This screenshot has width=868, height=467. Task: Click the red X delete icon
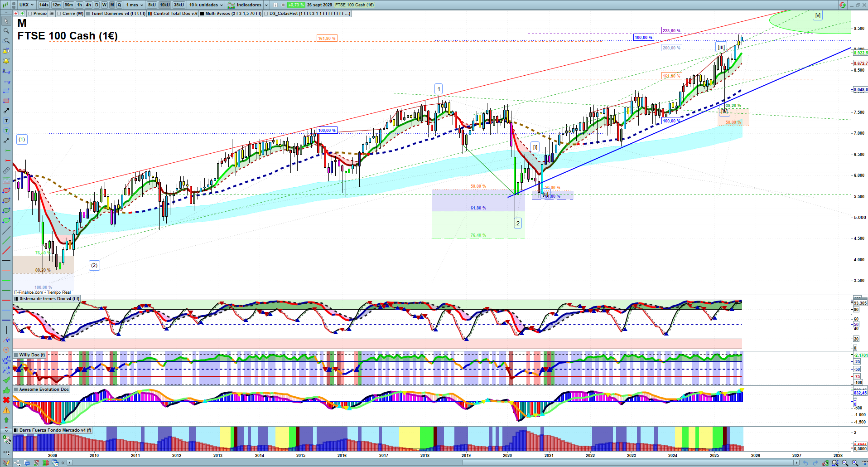(x=6, y=400)
